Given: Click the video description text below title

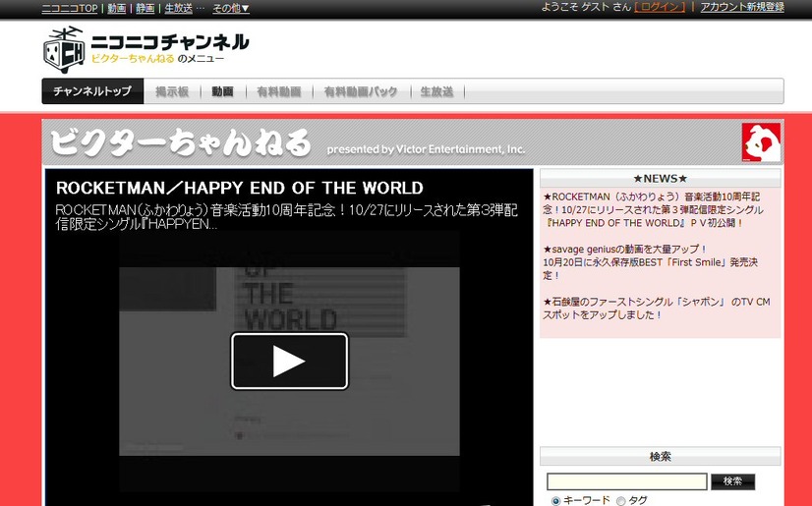Looking at the screenshot, I should click(x=286, y=217).
